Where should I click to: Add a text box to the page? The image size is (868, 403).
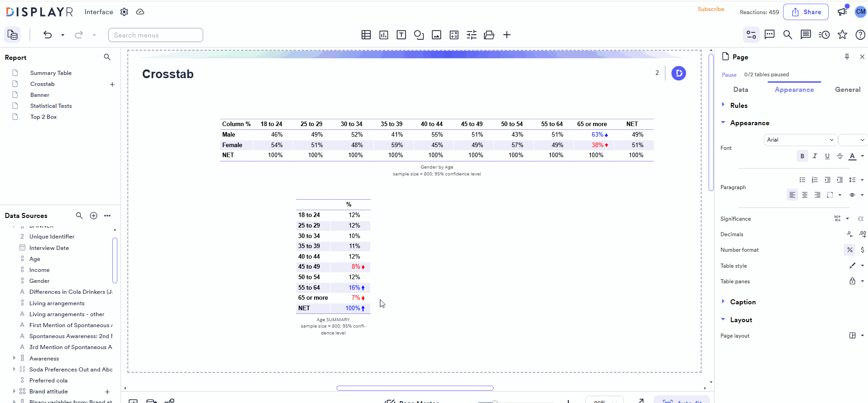pos(401,35)
